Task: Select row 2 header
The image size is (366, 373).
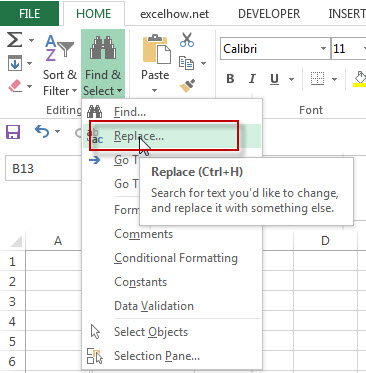Action: (12, 282)
